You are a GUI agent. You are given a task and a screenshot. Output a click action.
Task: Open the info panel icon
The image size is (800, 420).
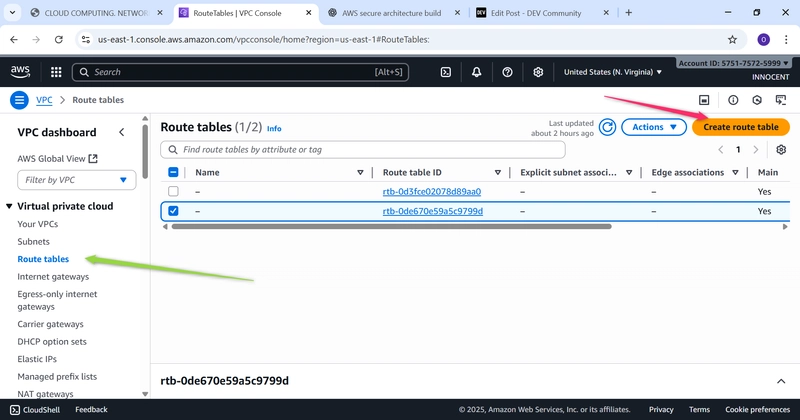tap(733, 100)
